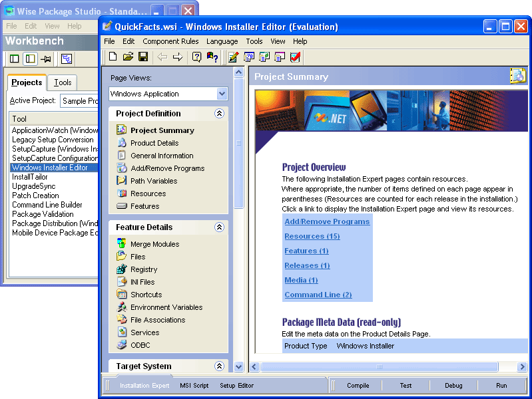532x399 pixels.
Task: Open Page Views dropdown
Action: pyautogui.click(x=222, y=94)
